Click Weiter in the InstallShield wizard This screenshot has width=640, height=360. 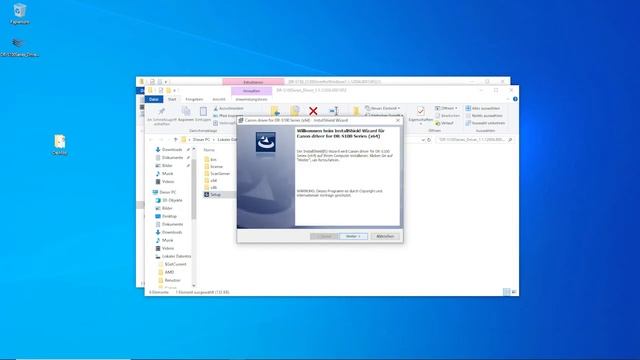pos(353,236)
